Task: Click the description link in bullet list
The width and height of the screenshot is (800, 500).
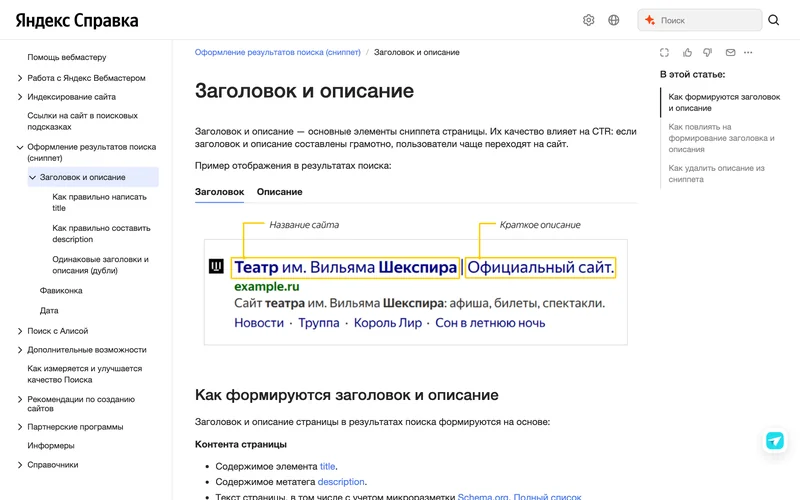Action: (x=341, y=482)
